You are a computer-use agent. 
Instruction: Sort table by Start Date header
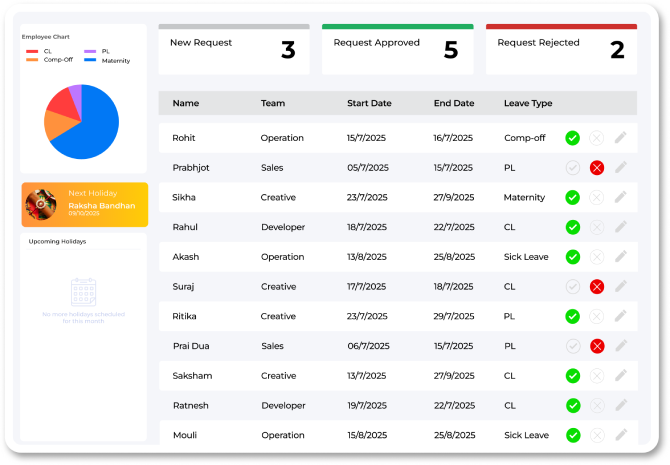[x=369, y=103]
